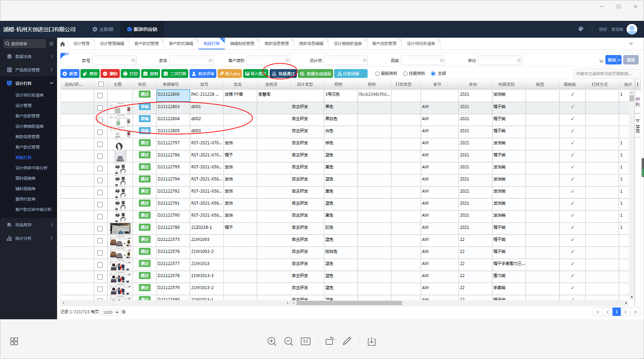This screenshot has height=359, width=644.
Task: Collapse the 设计打样 sidebar menu
Action: [28, 83]
